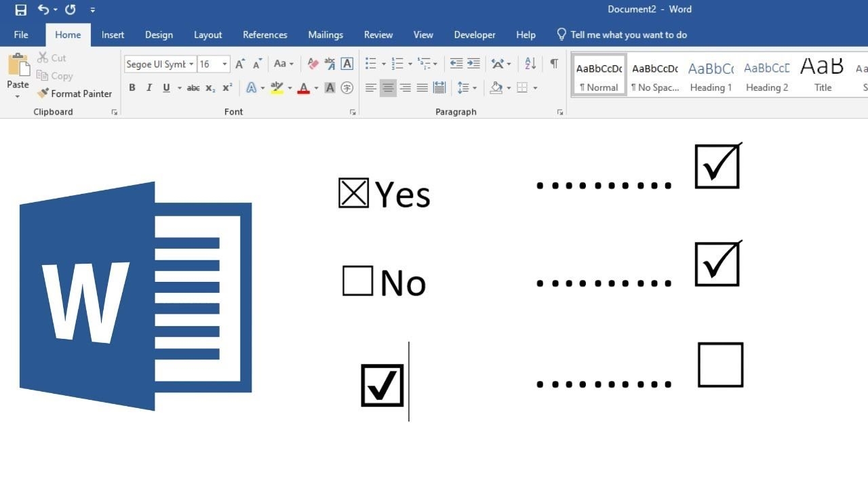
Task: Open the Developer ribbon tab
Action: point(474,35)
